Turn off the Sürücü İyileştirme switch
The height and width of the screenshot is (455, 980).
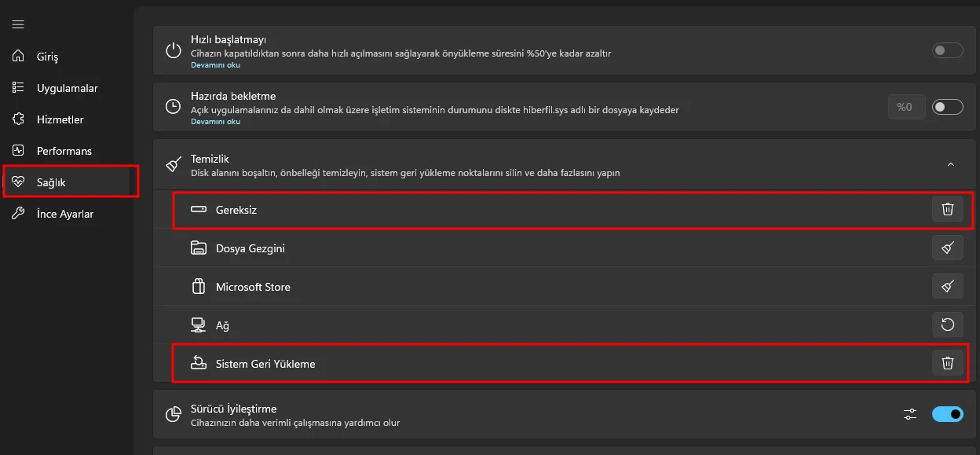tap(947, 414)
